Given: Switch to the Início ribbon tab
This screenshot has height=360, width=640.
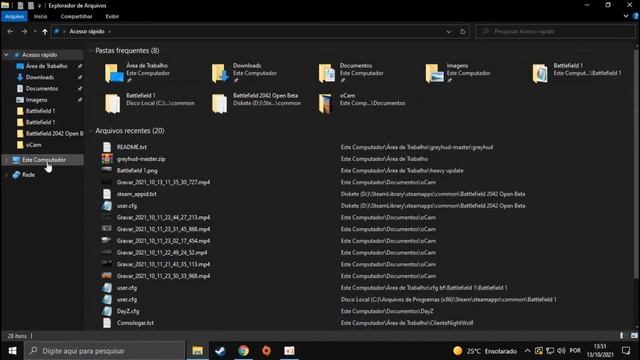Looking at the screenshot, I should [x=40, y=16].
